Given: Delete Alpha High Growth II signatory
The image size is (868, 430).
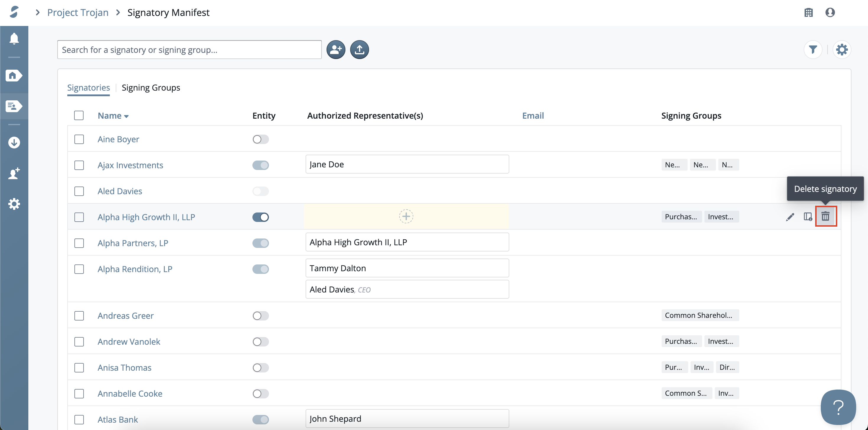Looking at the screenshot, I should pyautogui.click(x=825, y=216).
